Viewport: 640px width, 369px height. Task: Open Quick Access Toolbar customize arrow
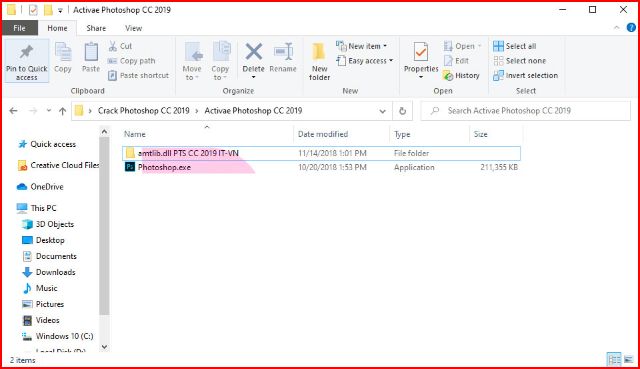pos(60,11)
